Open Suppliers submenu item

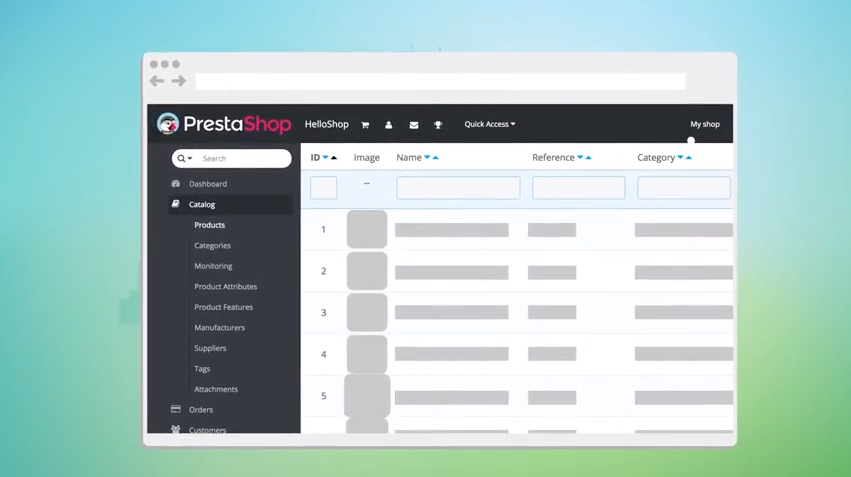(x=210, y=348)
